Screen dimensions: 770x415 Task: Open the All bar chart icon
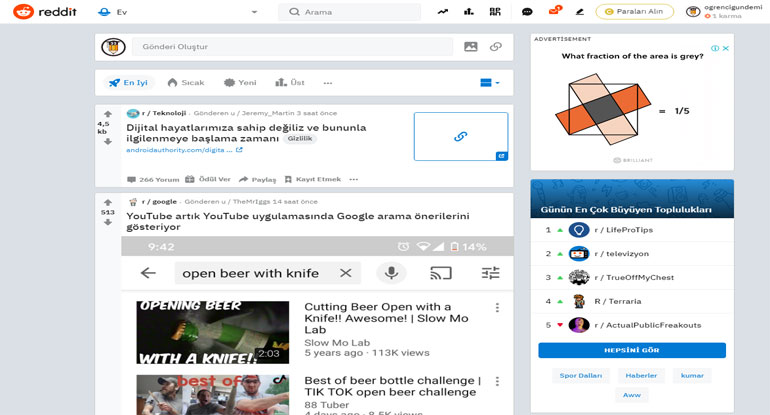point(468,12)
